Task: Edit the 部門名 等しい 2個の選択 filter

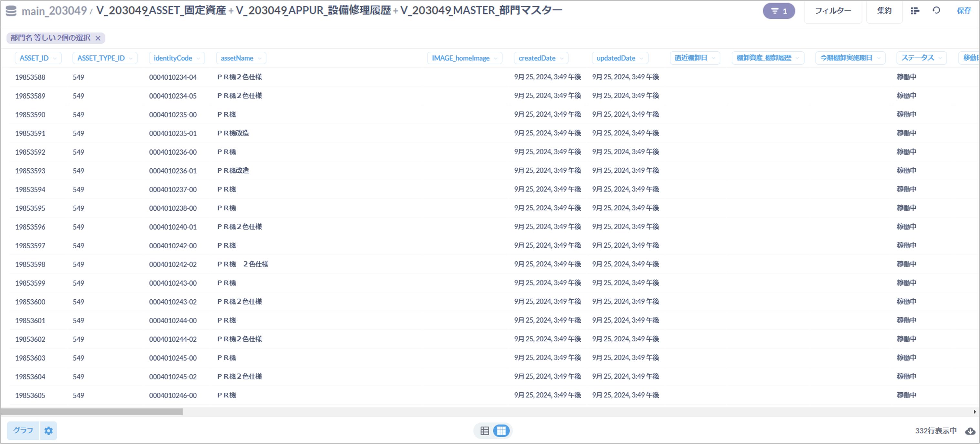Action: click(x=51, y=38)
